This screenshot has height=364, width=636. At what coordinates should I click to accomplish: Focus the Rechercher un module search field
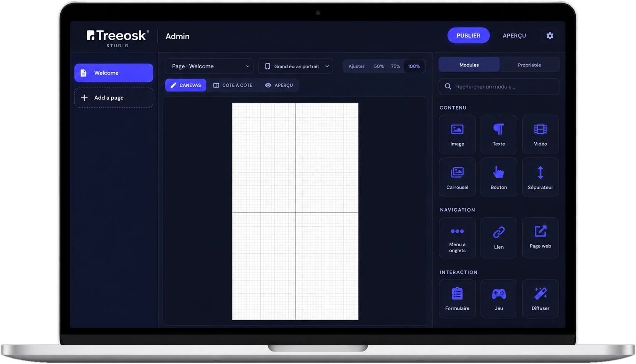499,86
